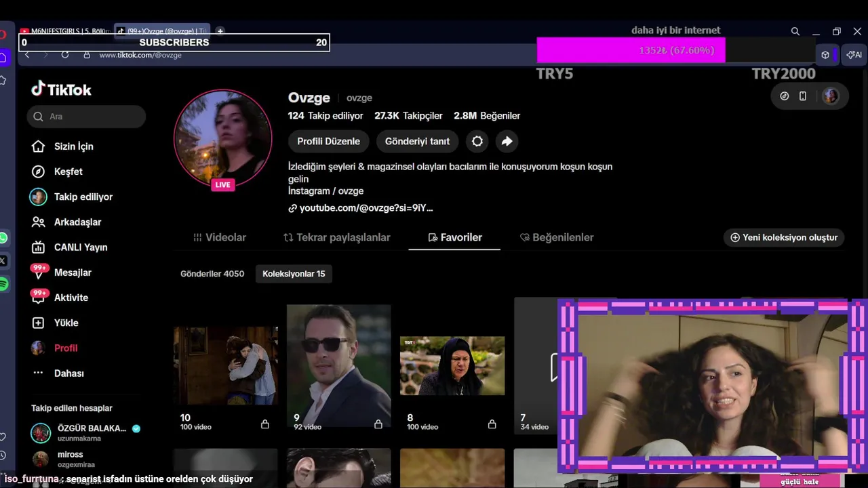The image size is (868, 488).
Task: Click the Ara search field
Action: pyautogui.click(x=86, y=117)
